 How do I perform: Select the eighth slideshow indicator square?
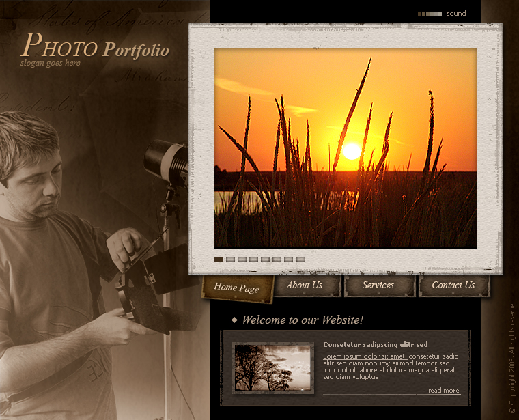tap(300, 259)
